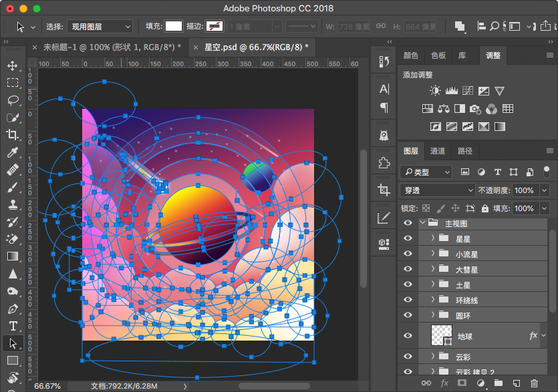The image size is (558, 392).
Task: Open the 穿透 blend mode dropdown
Action: tap(437, 190)
